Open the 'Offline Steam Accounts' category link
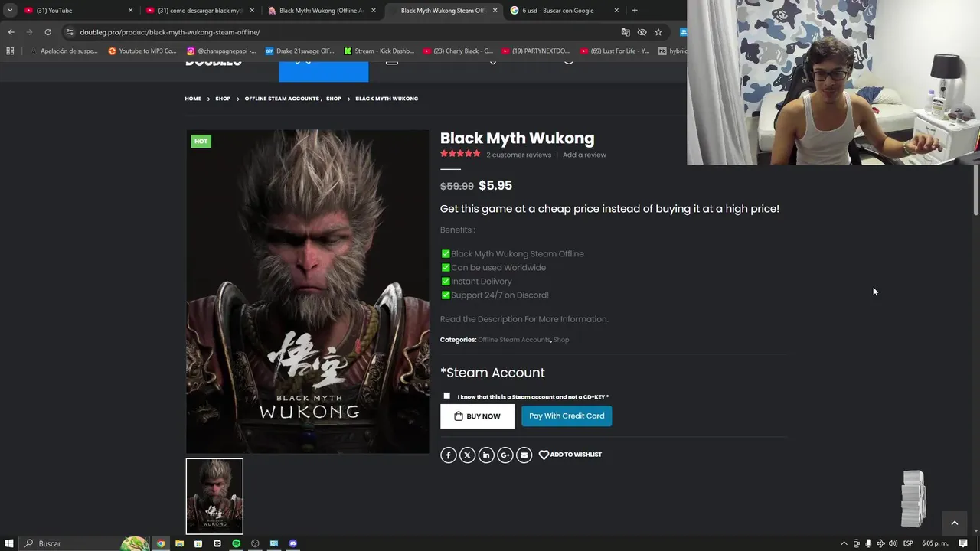 coord(514,340)
